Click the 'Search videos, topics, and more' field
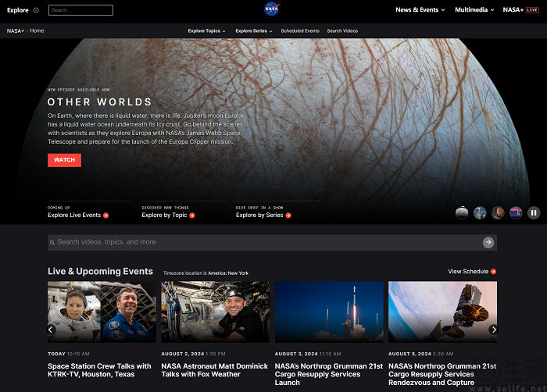The image size is (547, 392). [272, 242]
